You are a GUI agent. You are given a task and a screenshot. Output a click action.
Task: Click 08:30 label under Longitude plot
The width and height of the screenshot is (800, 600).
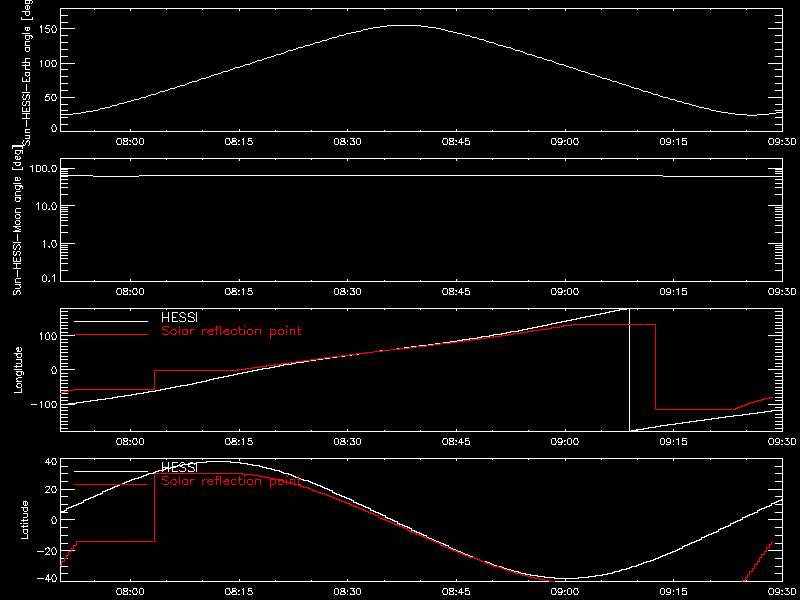347,441
